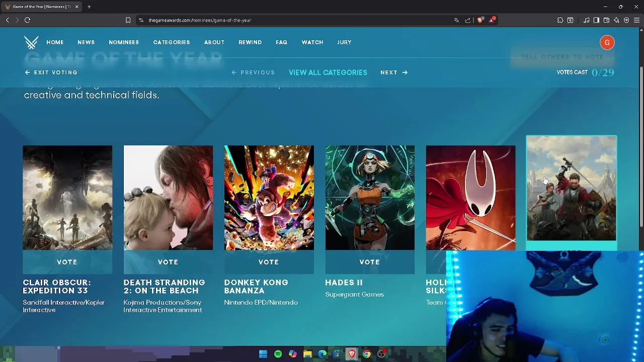The width and height of the screenshot is (644, 362).
Task: Reload the page with refresh icon
Action: pos(27,20)
